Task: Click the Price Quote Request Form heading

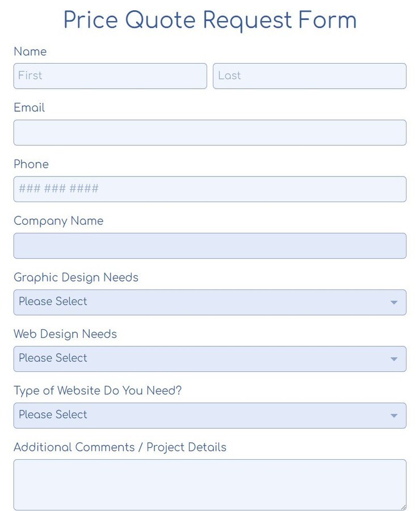Action: [210, 20]
